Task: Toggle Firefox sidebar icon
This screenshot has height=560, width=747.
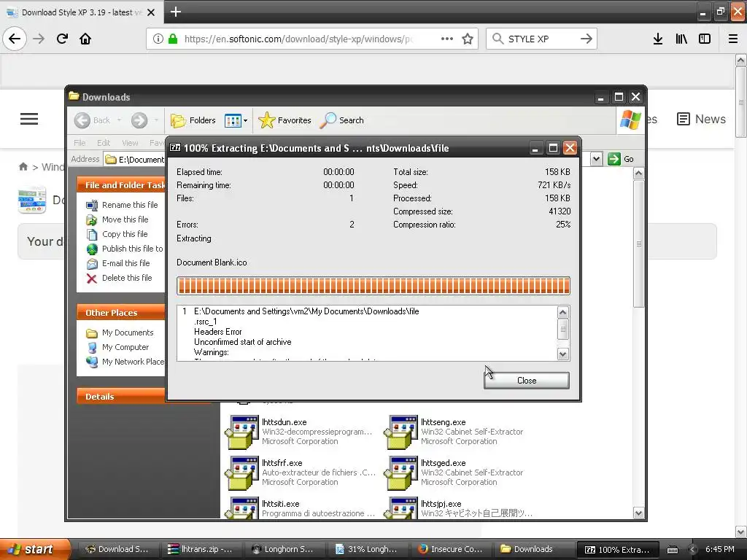Action: [705, 39]
